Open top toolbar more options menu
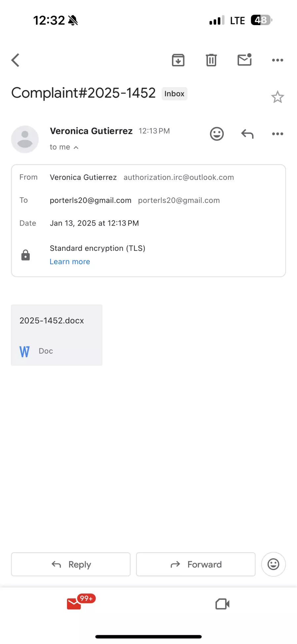Screen dimensions: 297x644 (x=278, y=60)
